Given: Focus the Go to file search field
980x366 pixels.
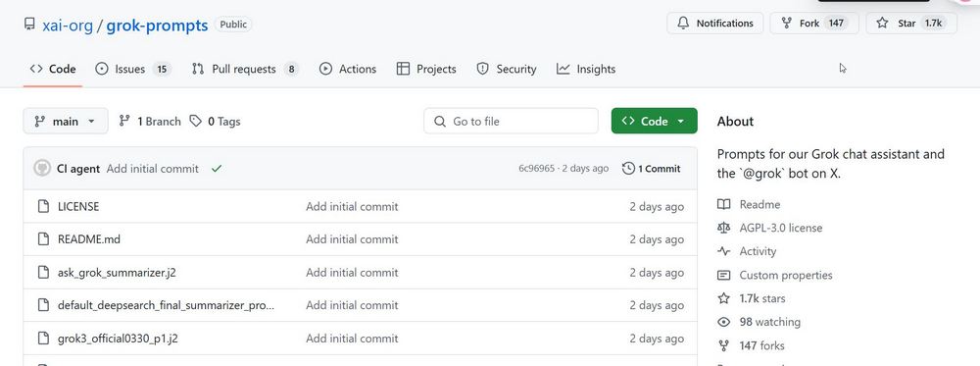Looking at the screenshot, I should (511, 121).
